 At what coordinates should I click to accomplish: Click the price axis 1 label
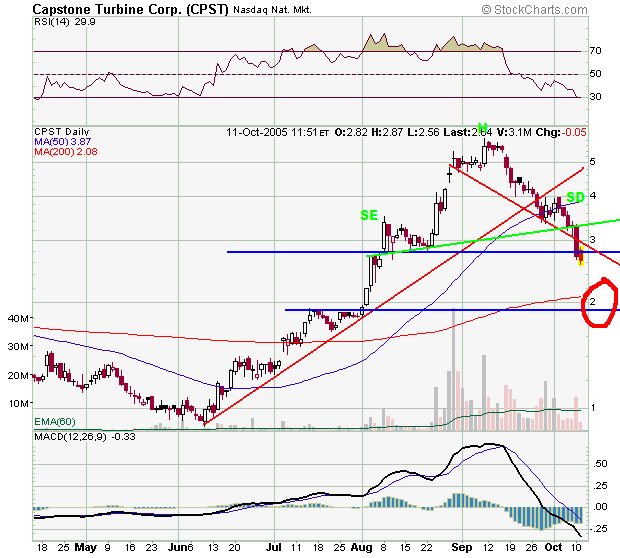click(592, 407)
